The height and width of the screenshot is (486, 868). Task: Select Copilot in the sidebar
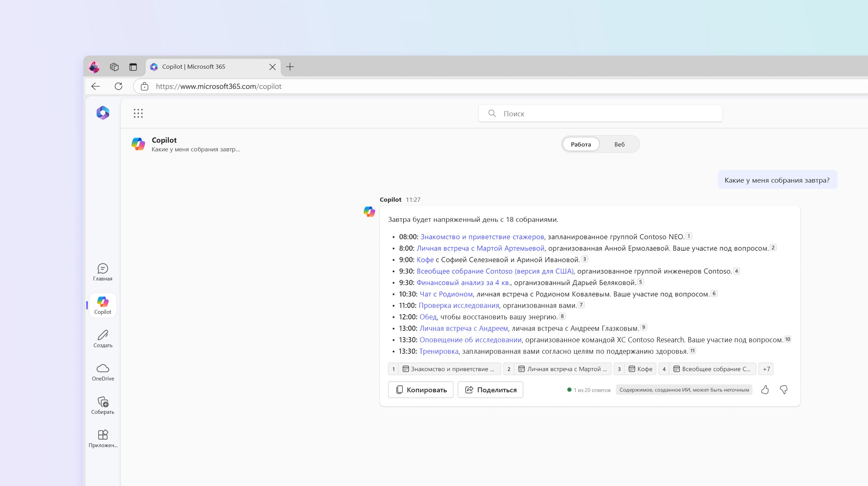click(x=103, y=305)
